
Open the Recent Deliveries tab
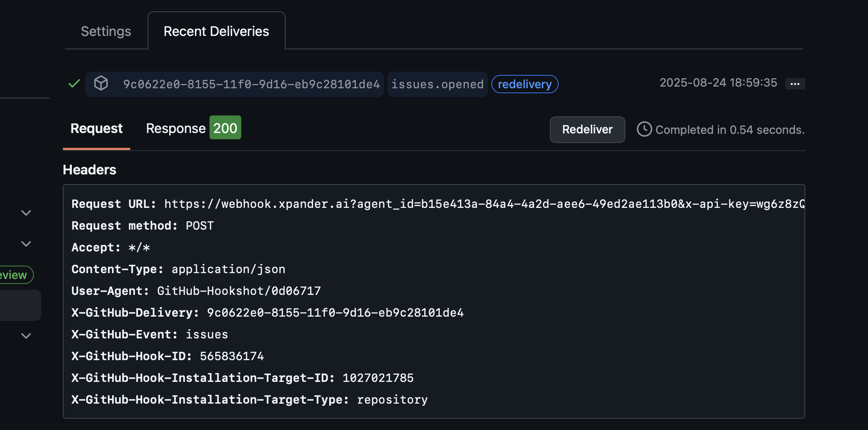click(x=216, y=31)
